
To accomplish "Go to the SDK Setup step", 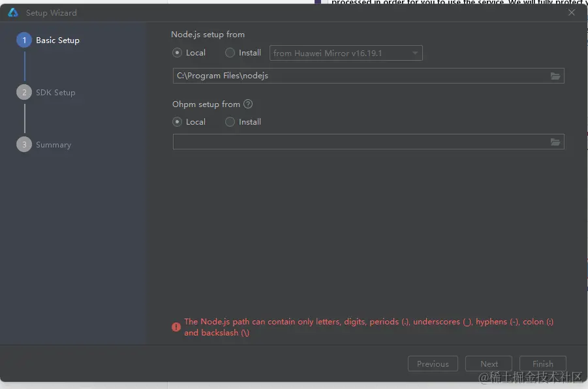I will tap(46, 92).
